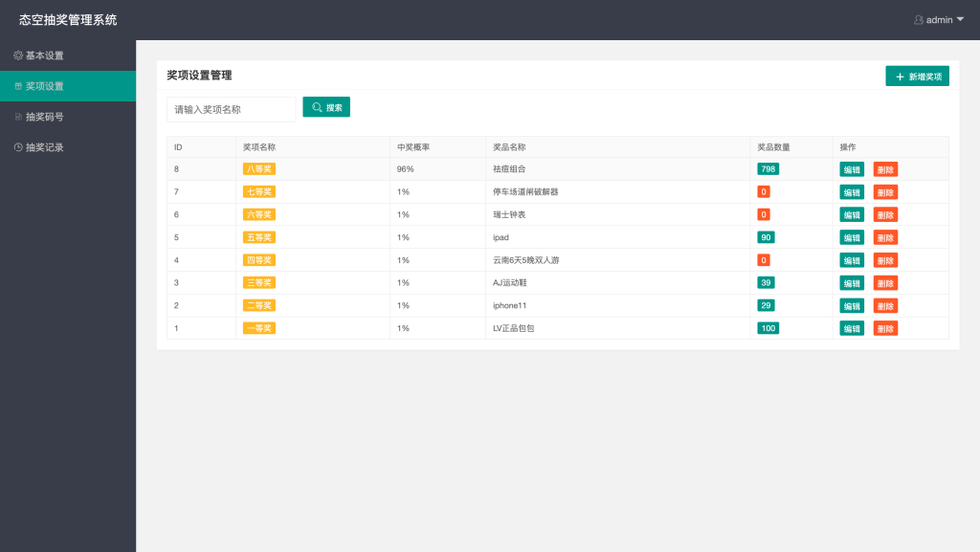Open the 抽奖记录 sidebar menu item
This screenshot has height=552, width=980.
[53, 147]
